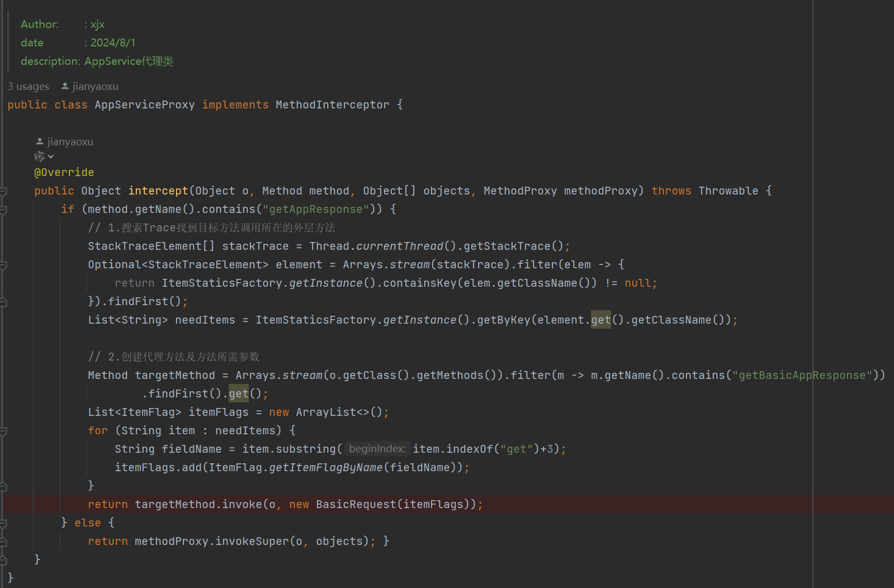Click the AppServiceProxy class name
This screenshot has width=894, height=588.
(x=145, y=105)
